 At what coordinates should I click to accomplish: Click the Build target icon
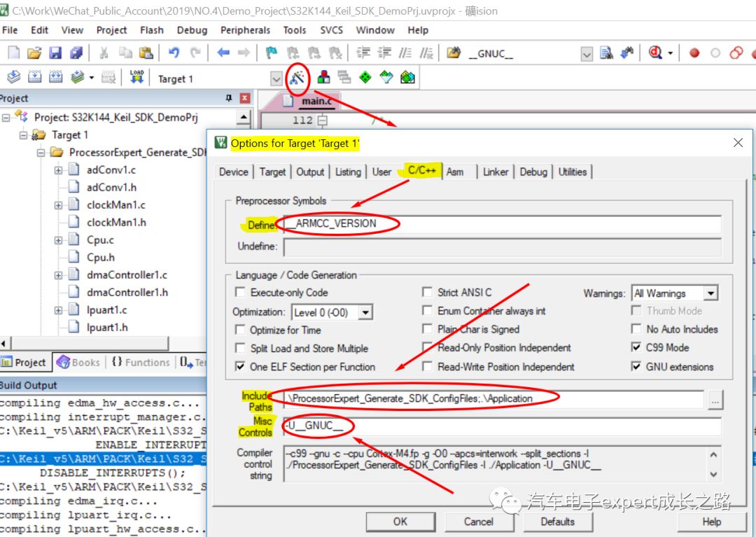(35, 77)
